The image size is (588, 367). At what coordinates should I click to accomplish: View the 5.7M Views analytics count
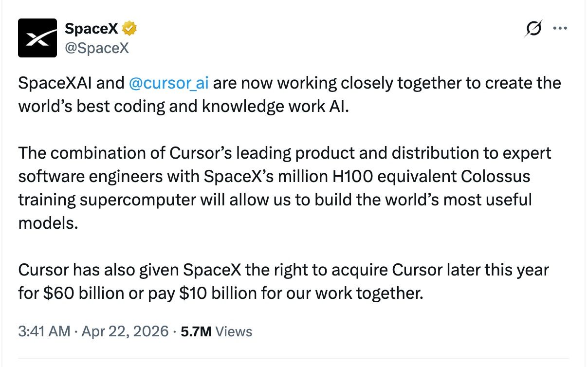point(216,332)
